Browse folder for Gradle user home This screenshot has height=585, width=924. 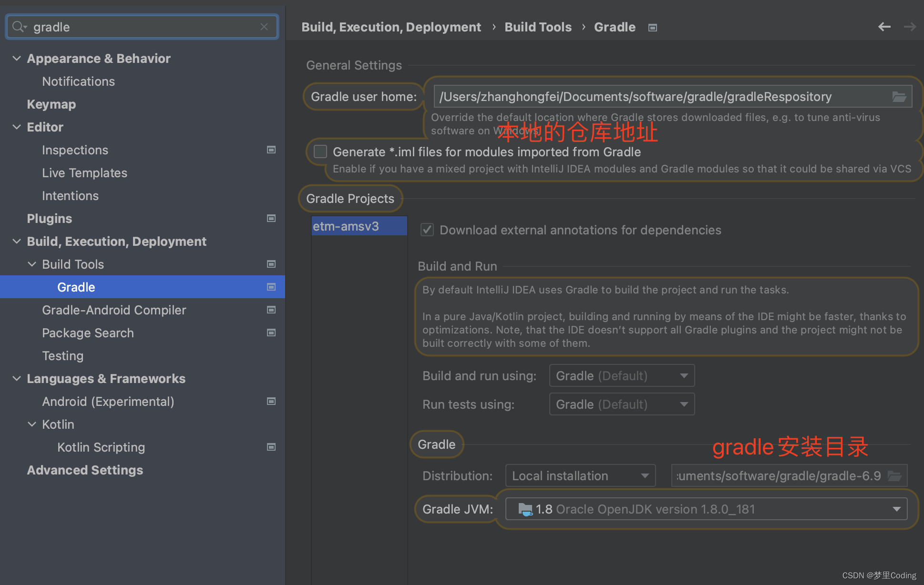tap(899, 97)
